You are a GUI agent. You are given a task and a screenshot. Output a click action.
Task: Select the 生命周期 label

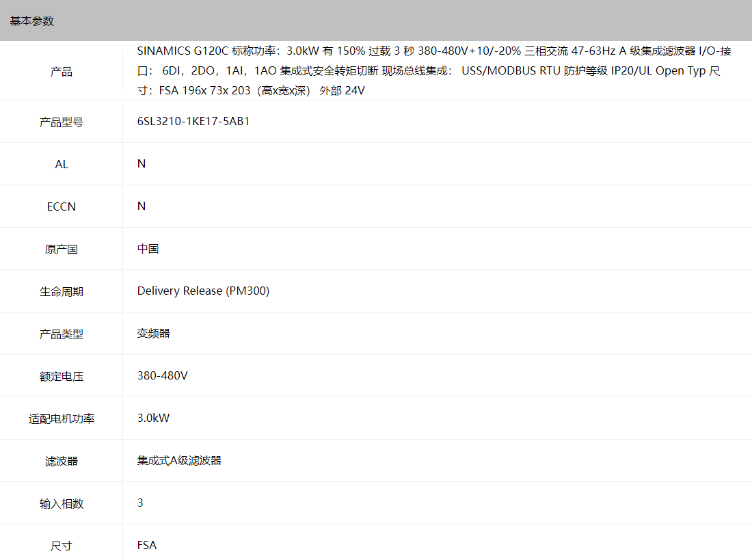pos(62,292)
